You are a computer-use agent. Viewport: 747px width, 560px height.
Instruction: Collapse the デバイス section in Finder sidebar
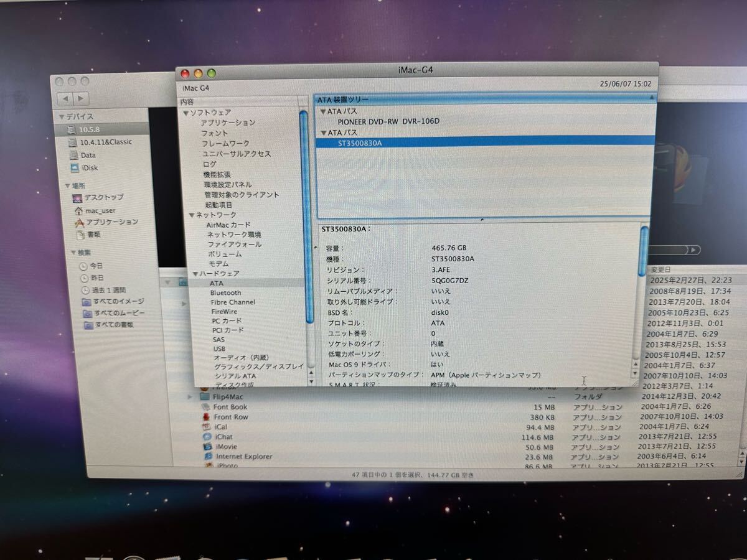tap(62, 117)
